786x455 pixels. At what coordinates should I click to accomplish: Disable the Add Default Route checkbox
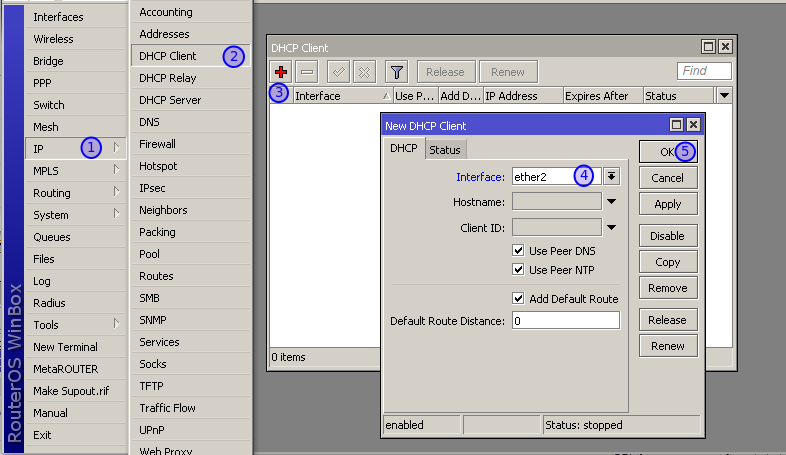click(x=518, y=298)
